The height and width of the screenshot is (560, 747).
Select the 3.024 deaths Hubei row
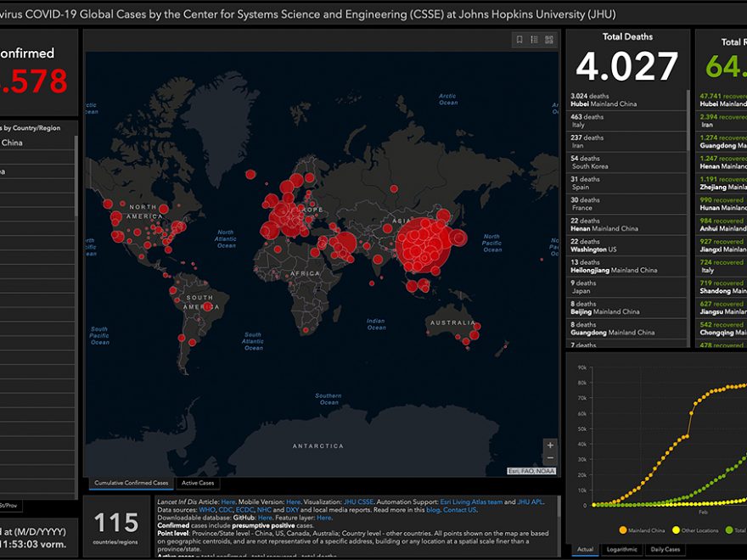[x=626, y=100]
